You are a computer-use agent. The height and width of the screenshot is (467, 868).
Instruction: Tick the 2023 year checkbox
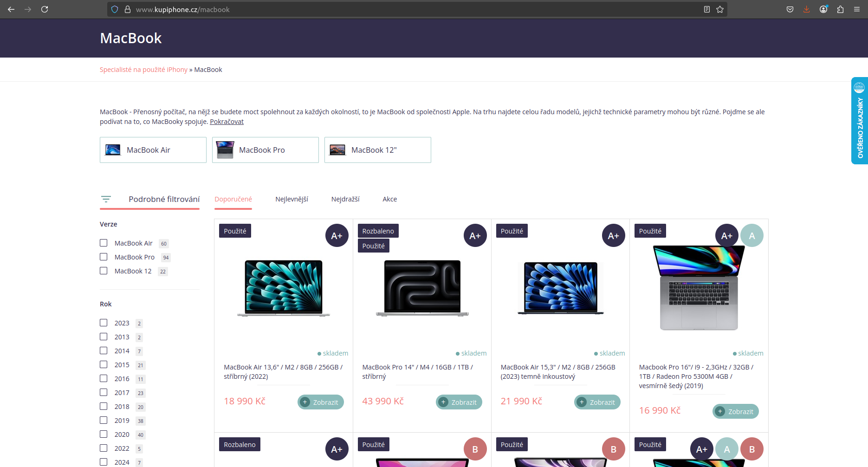(104, 323)
